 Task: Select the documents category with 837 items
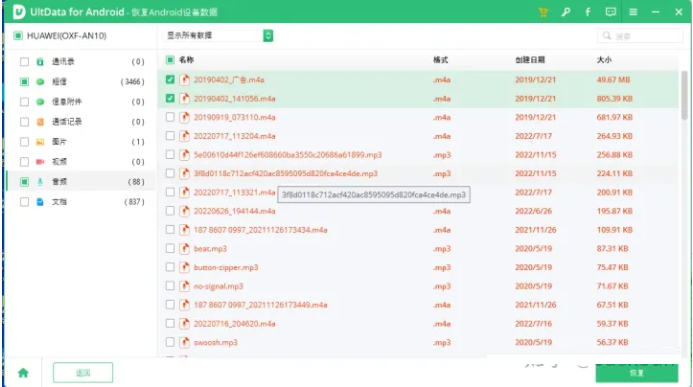point(82,202)
